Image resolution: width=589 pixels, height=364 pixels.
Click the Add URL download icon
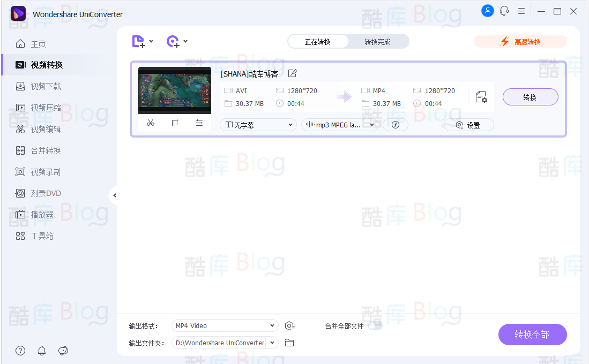pyautogui.click(x=173, y=41)
